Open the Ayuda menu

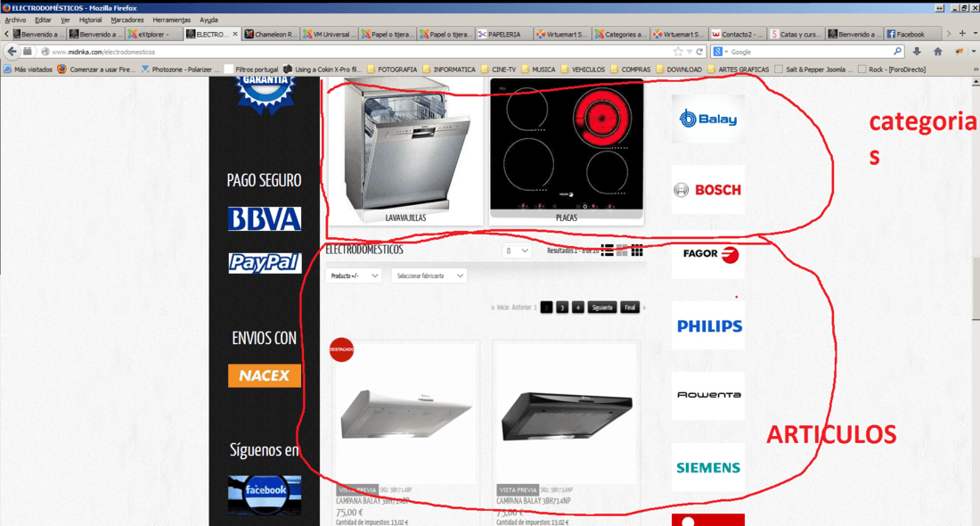tap(208, 20)
